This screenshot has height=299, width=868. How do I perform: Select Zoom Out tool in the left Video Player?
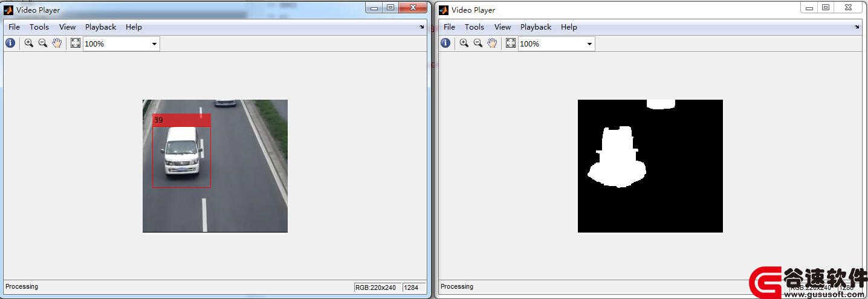(43, 43)
